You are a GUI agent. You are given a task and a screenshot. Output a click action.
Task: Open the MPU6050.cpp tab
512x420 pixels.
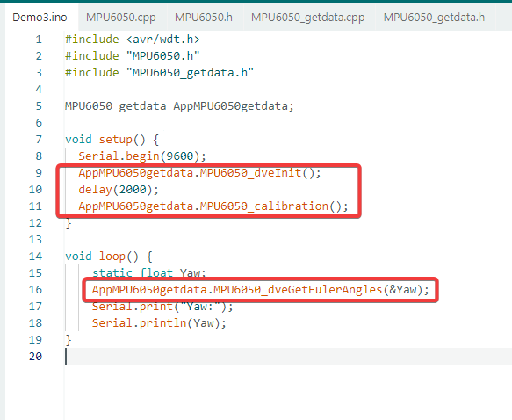(x=121, y=17)
